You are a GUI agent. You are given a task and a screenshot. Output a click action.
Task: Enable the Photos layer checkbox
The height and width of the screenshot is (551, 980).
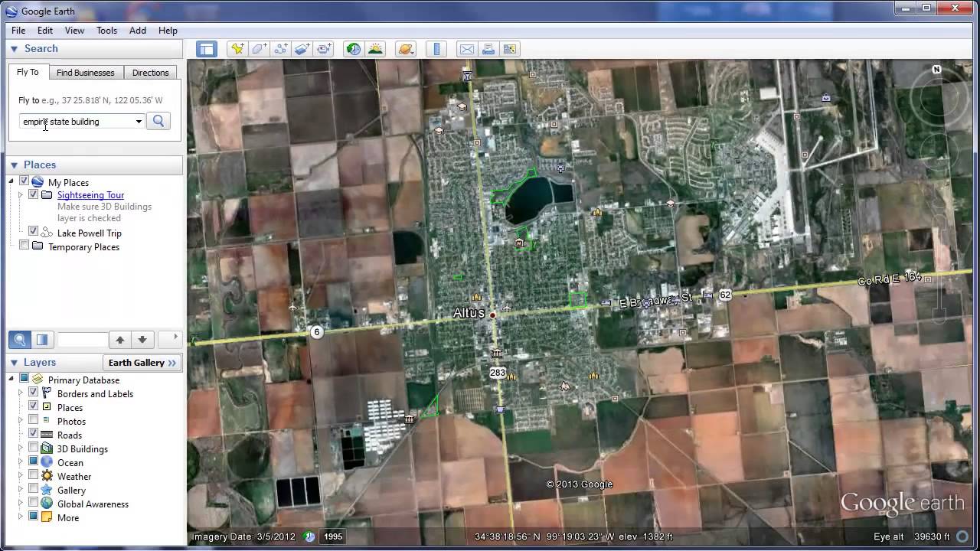click(33, 420)
